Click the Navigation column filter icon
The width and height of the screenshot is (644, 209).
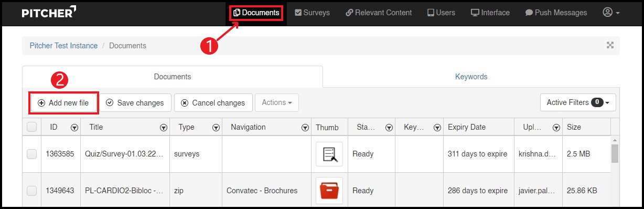(x=305, y=127)
